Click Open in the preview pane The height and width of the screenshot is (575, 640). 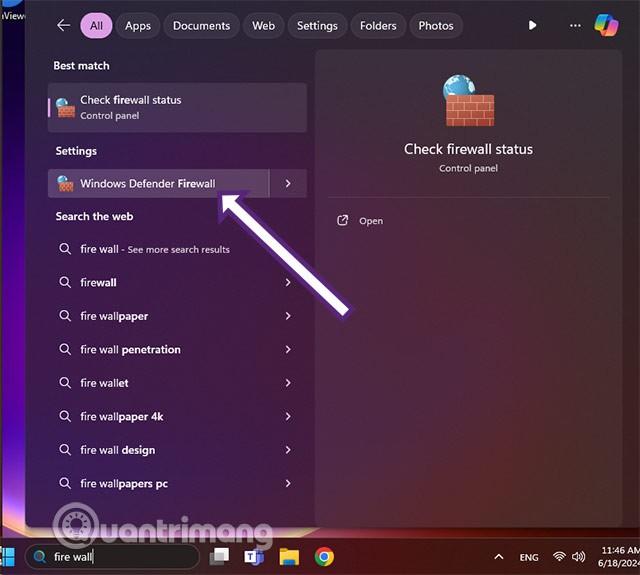tap(371, 221)
